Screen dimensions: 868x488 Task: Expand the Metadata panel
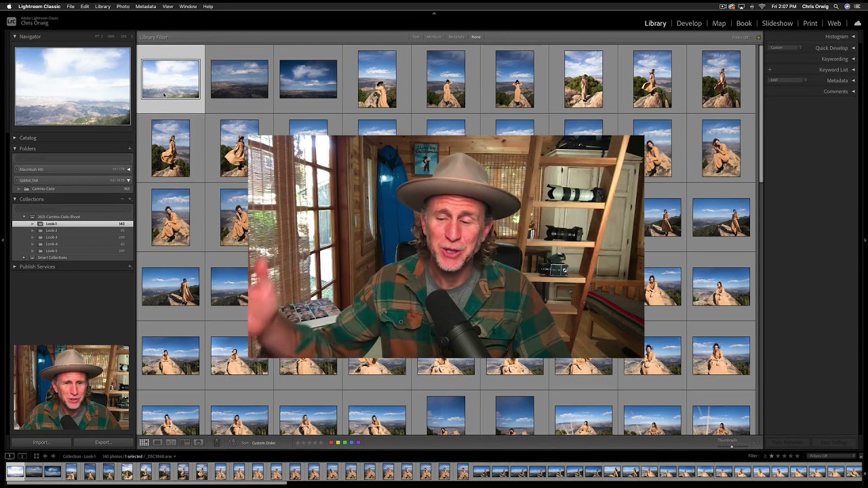pyautogui.click(x=853, y=81)
